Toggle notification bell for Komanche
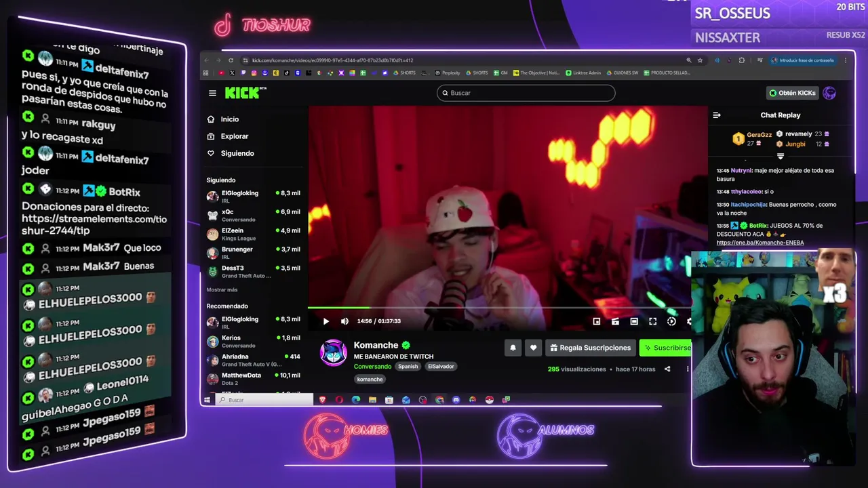This screenshot has height=488, width=868. pyautogui.click(x=513, y=348)
